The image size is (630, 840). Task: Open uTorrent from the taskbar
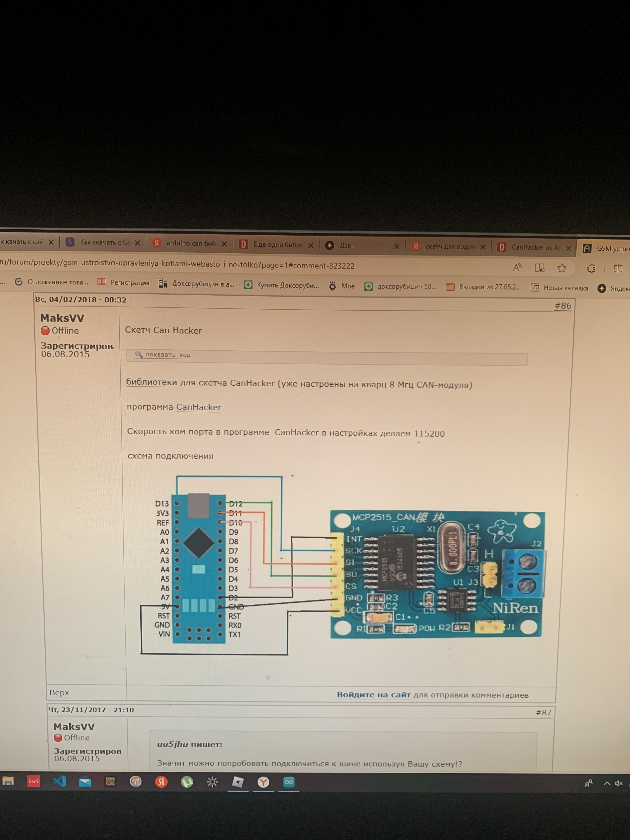click(x=187, y=782)
